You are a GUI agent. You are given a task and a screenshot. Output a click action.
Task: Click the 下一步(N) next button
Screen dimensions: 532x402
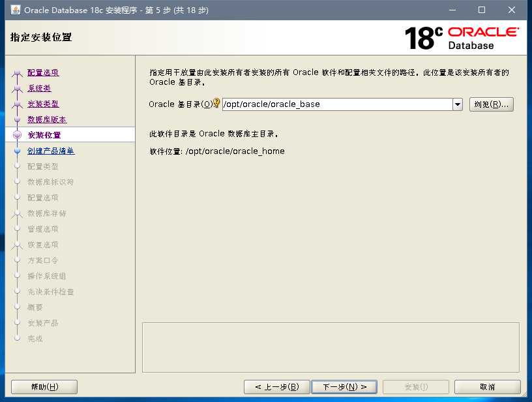(344, 387)
